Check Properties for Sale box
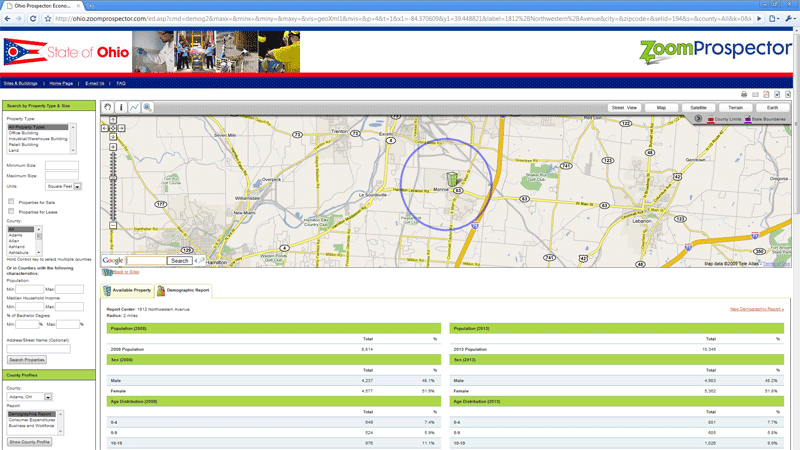 point(11,202)
